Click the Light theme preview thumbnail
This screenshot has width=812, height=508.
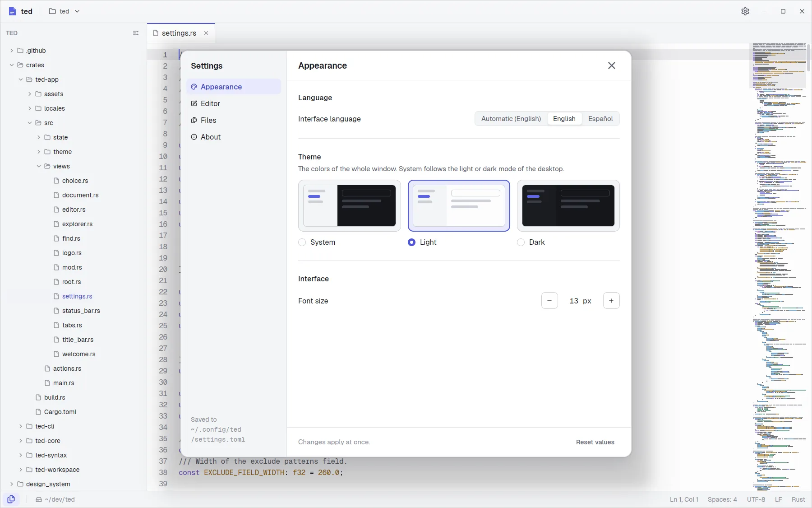459,206
